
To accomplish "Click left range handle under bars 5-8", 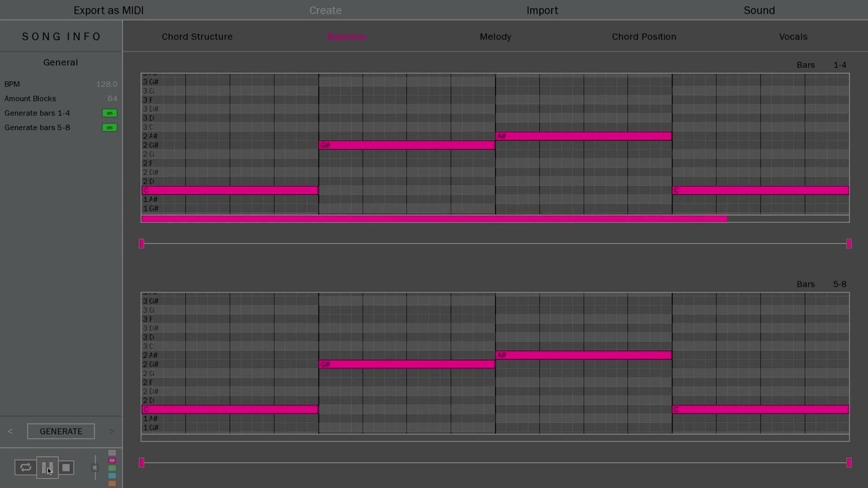I will coord(142,462).
